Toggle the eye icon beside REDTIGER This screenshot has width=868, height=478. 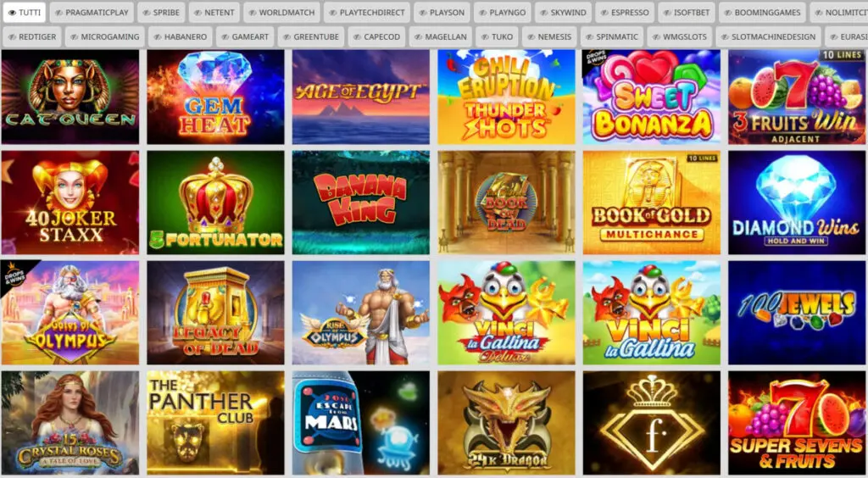(x=12, y=37)
